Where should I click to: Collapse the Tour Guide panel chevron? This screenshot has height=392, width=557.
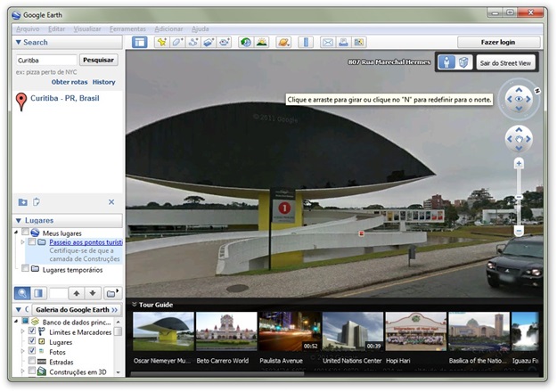(135, 305)
